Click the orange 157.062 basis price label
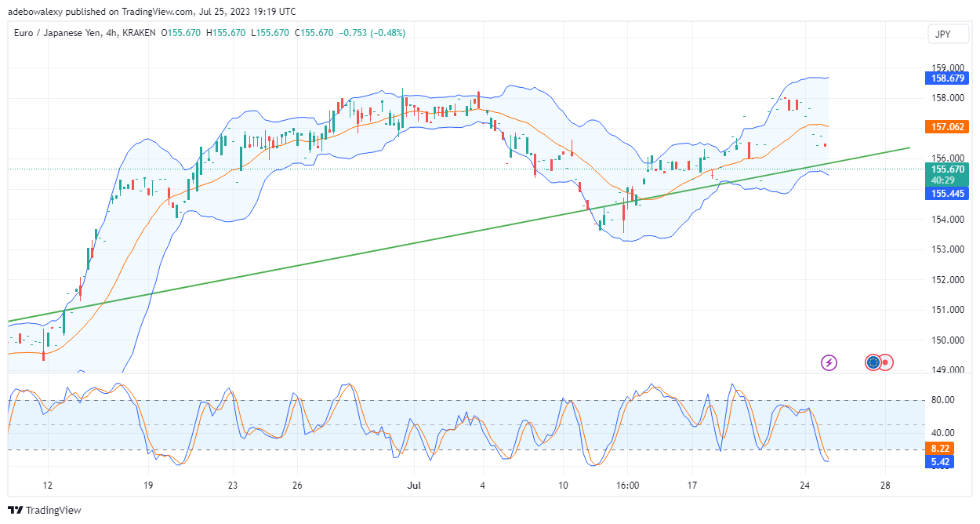This screenshot has width=980, height=524. point(947,126)
